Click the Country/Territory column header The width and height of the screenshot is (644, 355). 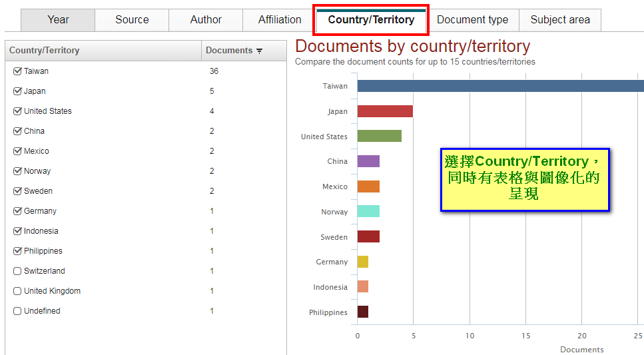(103, 51)
